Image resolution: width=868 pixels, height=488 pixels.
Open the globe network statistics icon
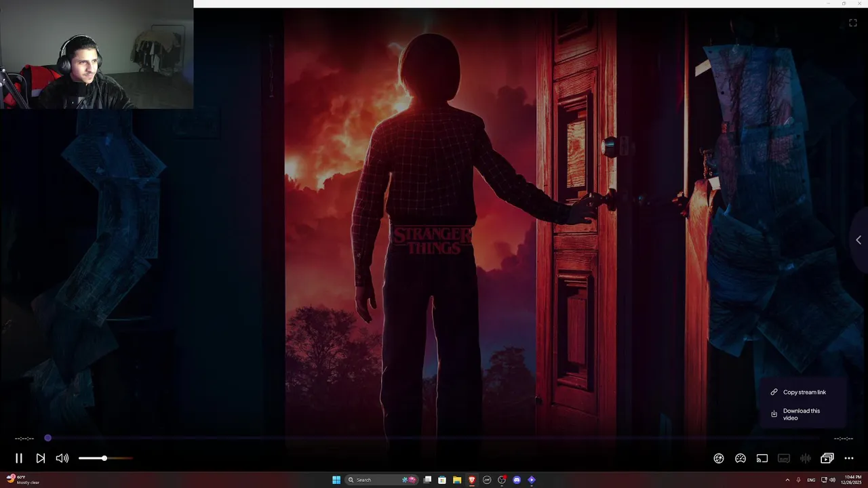pyautogui.click(x=719, y=458)
